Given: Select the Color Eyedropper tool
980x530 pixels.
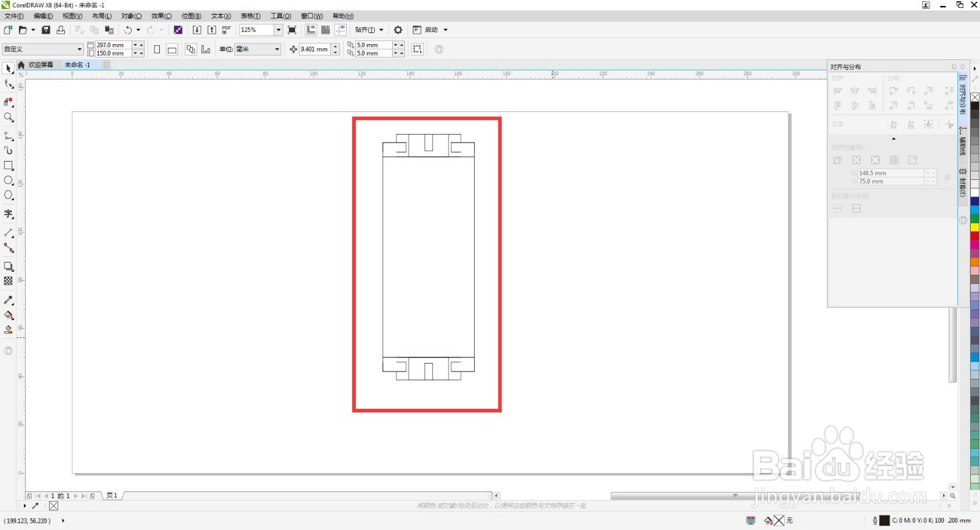Looking at the screenshot, I should (9, 300).
